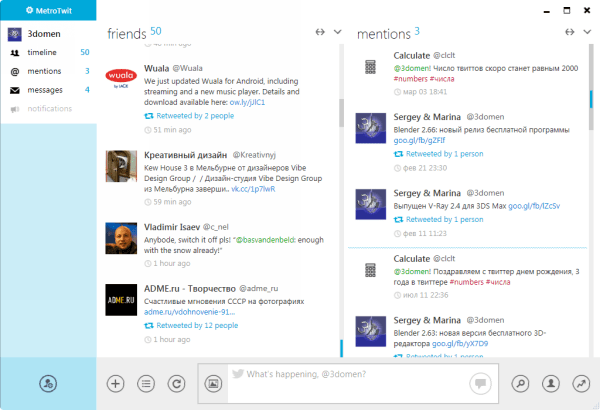Image resolution: width=600 pixels, height=410 pixels.
Task: Click Calculate calculator avatar at mentions top
Action: pos(370,67)
